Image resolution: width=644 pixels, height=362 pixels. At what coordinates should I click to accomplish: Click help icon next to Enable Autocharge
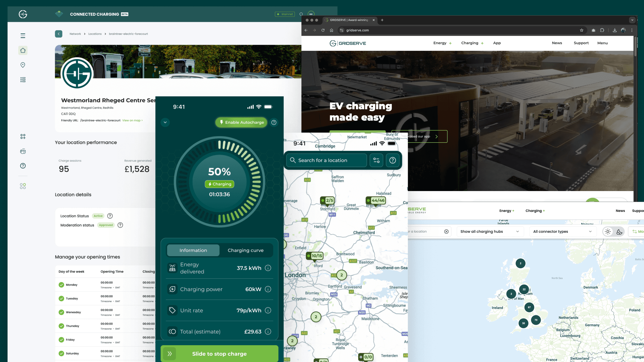pos(274,122)
